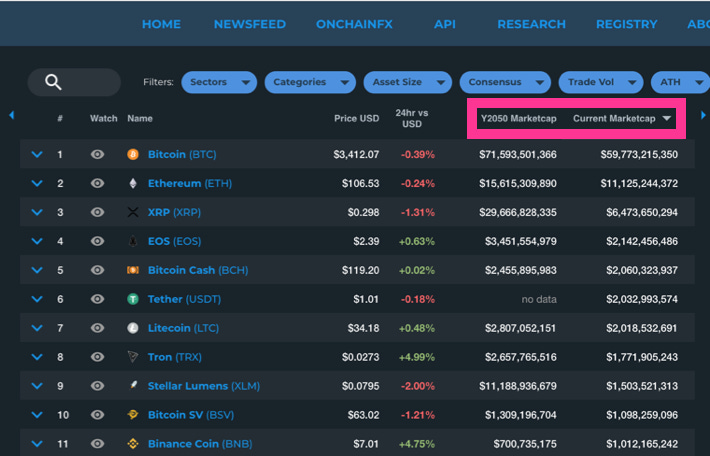The width and height of the screenshot is (710, 456).
Task: Toggle watch eye for EOS
Action: tap(97, 241)
